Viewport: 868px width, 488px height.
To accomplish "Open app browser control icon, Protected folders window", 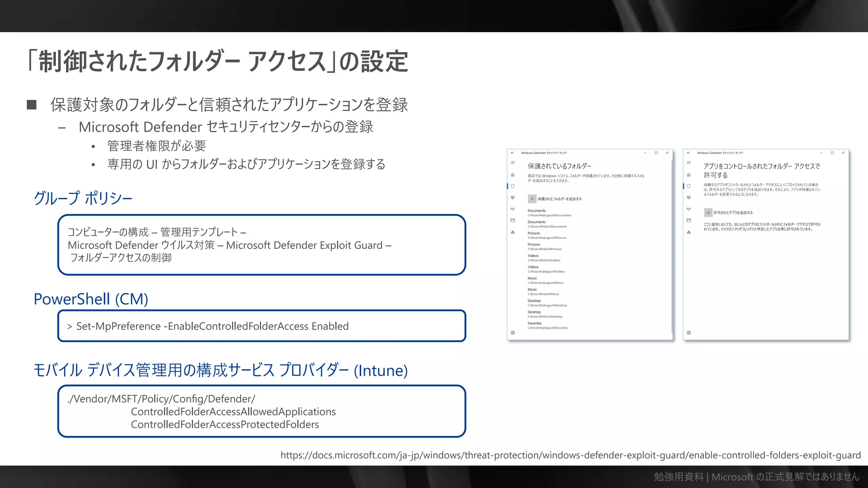I will coord(512,220).
